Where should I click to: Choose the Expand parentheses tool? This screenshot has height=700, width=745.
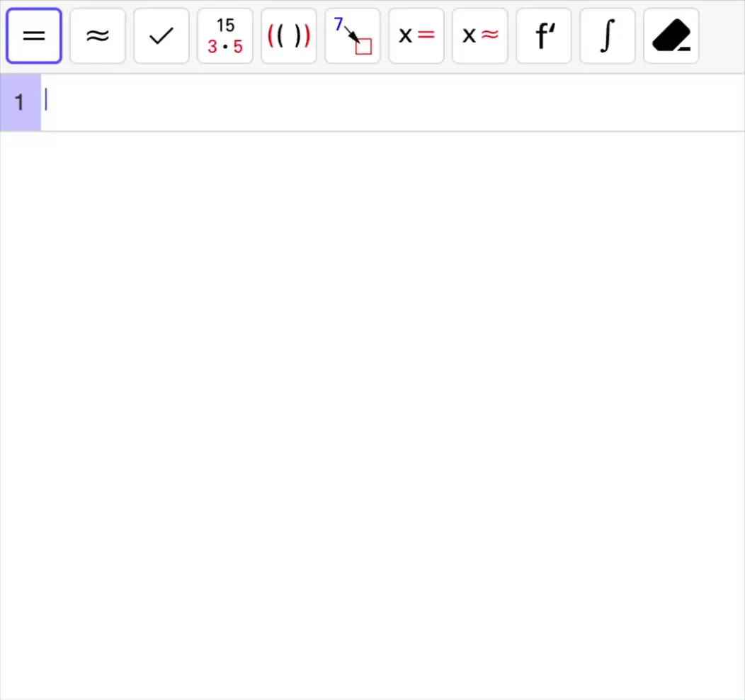click(288, 35)
